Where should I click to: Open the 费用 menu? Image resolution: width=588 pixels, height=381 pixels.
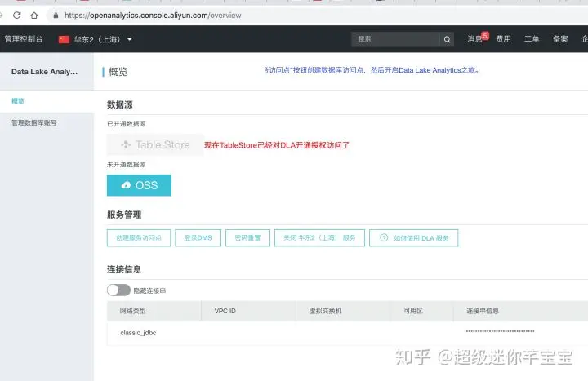(x=503, y=39)
